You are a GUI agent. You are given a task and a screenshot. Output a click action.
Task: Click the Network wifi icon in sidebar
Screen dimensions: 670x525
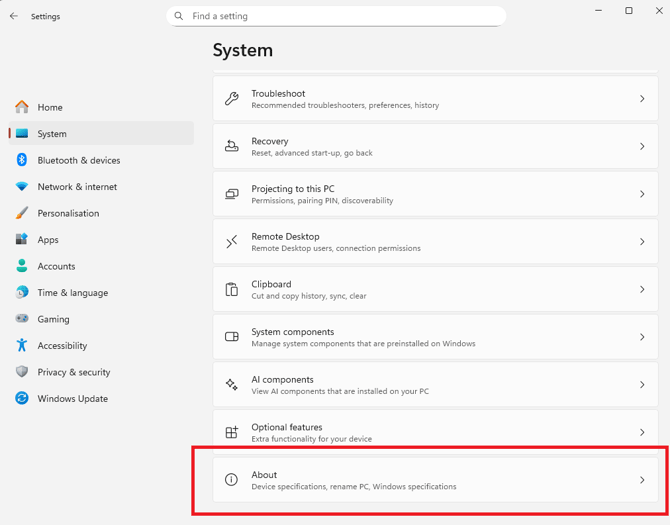point(22,187)
